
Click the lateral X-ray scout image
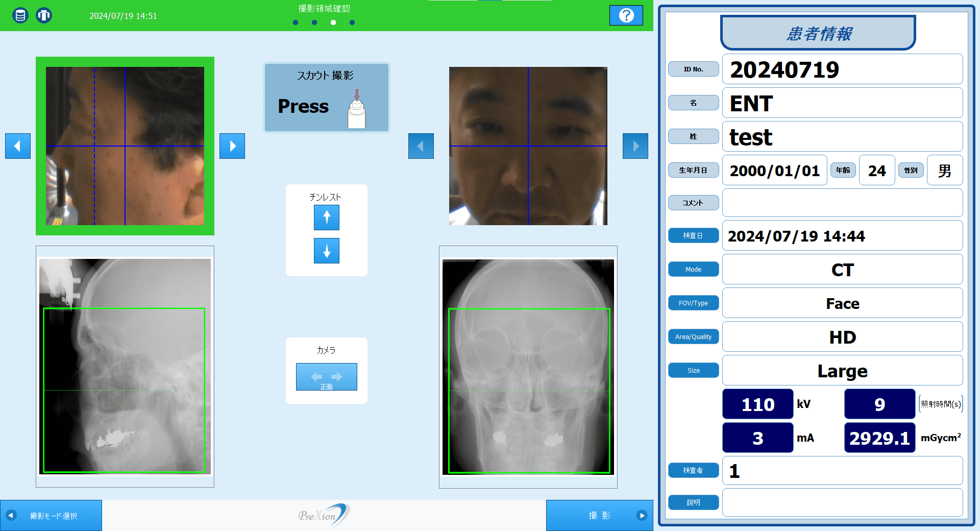[125, 366]
